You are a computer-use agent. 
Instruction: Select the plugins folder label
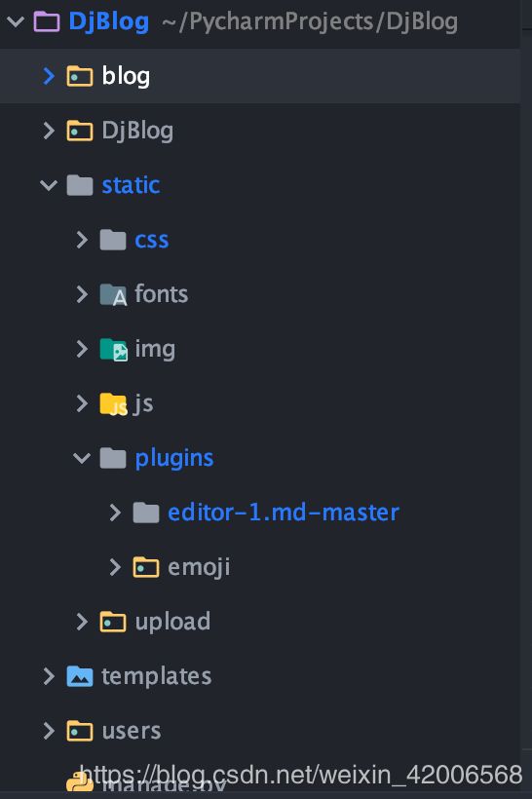click(x=174, y=459)
